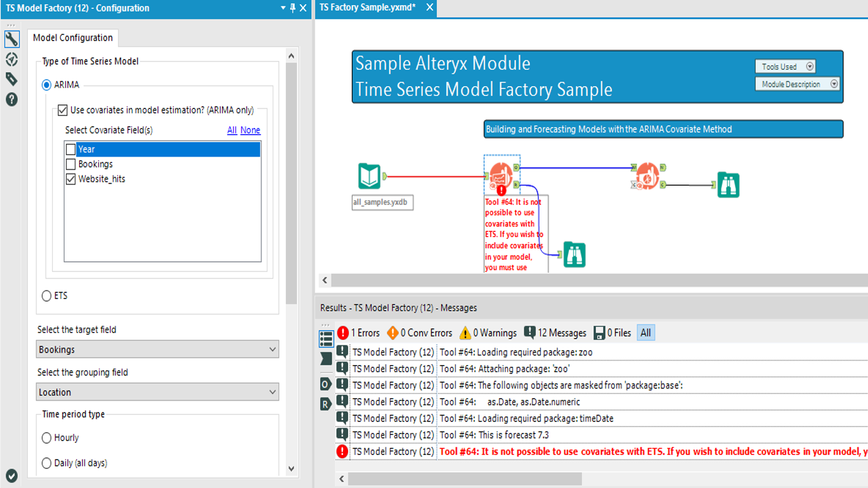Select Daily (all days) radio button

[46, 463]
